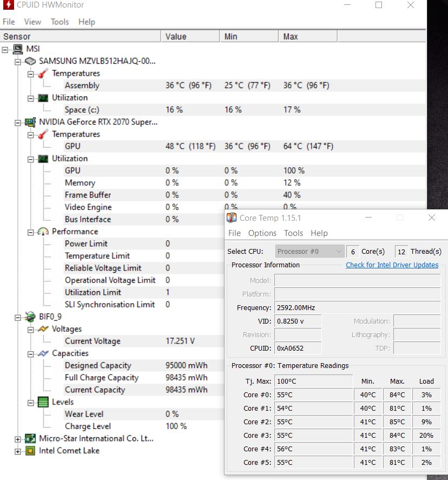Click the BIF0_9 battery icon
This screenshot has height=480, width=448.
[x=30, y=317]
